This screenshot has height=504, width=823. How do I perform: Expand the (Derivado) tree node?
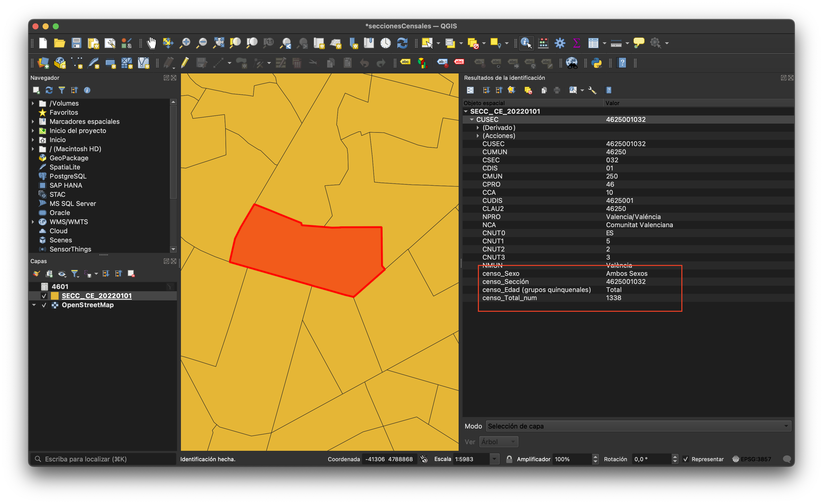478,127
